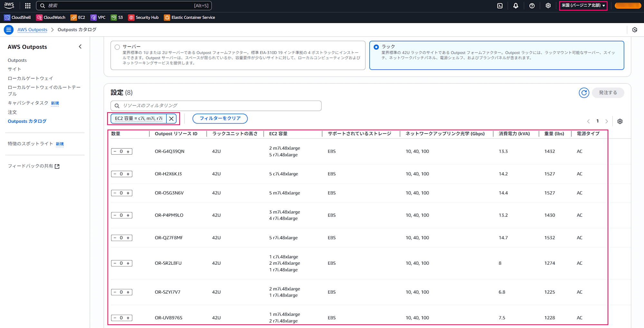
Task: Open the VPC favorite shortcut
Action: click(98, 17)
